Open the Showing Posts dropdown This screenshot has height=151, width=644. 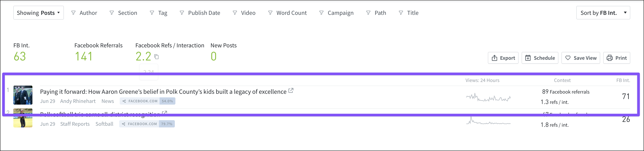pos(39,13)
